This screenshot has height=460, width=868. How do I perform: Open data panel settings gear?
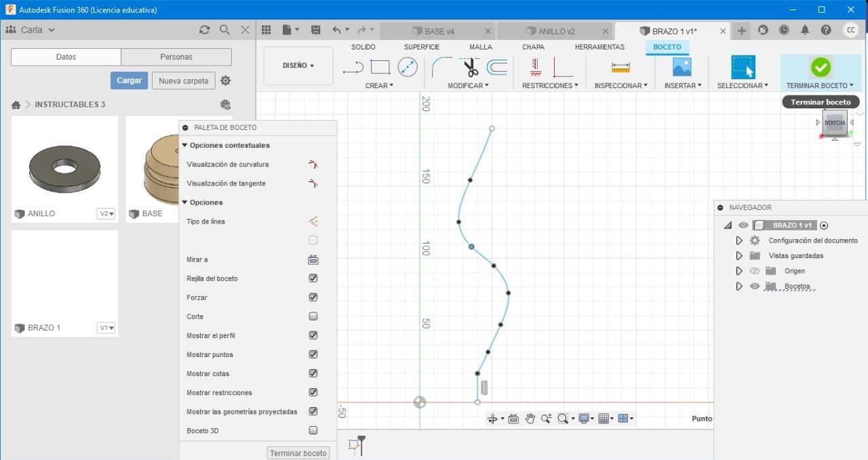pyautogui.click(x=226, y=81)
